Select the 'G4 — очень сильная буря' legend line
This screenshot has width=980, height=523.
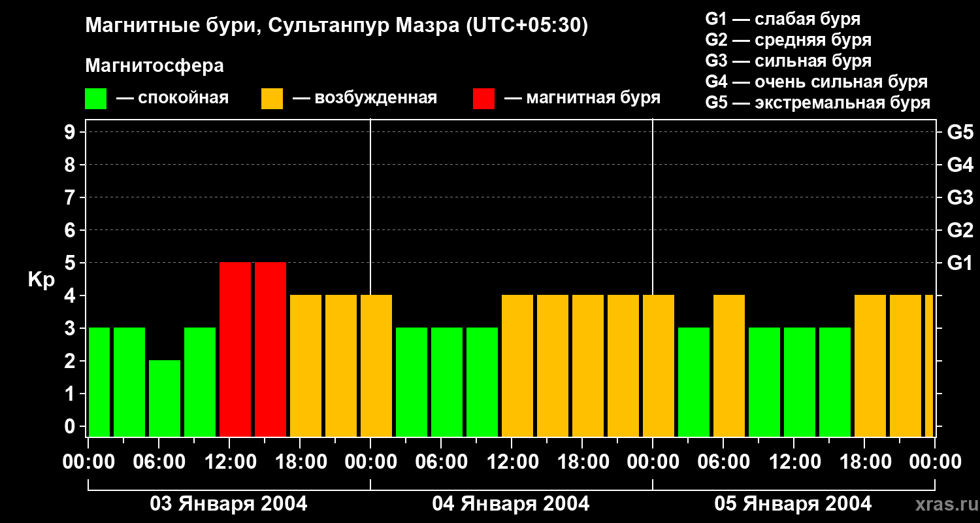pos(817,82)
